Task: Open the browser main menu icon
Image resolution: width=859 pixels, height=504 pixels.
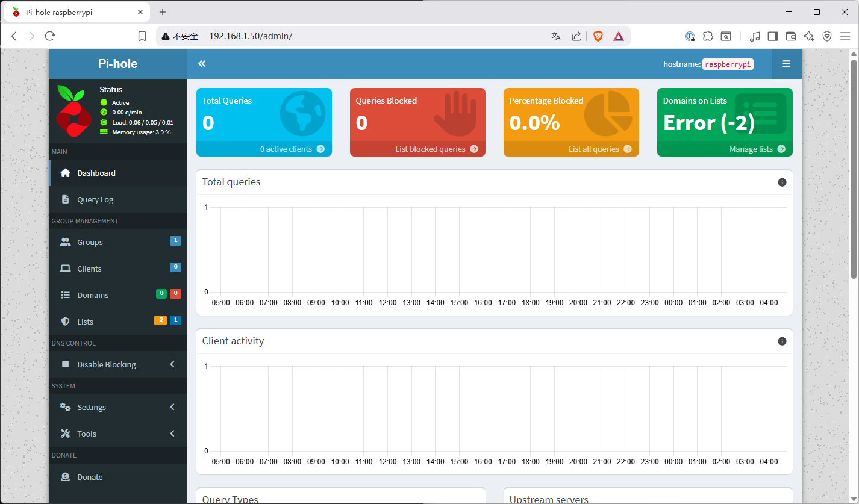Action: pyautogui.click(x=845, y=36)
